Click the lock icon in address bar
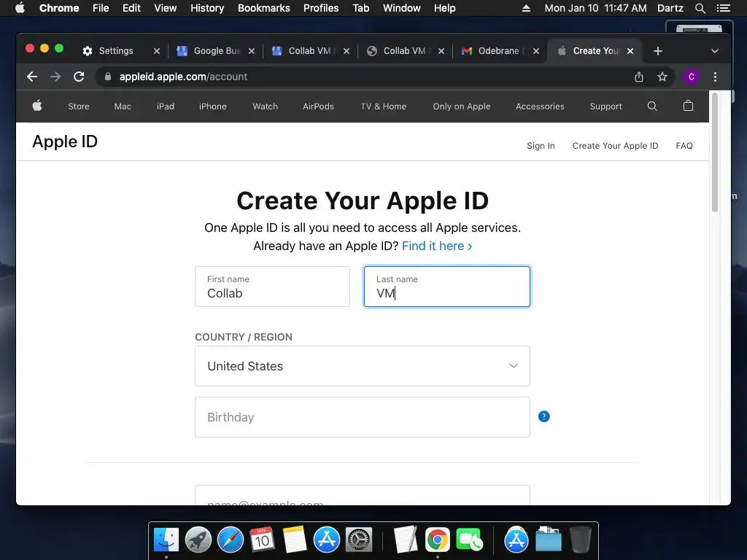The height and width of the screenshot is (560, 747). point(108,77)
